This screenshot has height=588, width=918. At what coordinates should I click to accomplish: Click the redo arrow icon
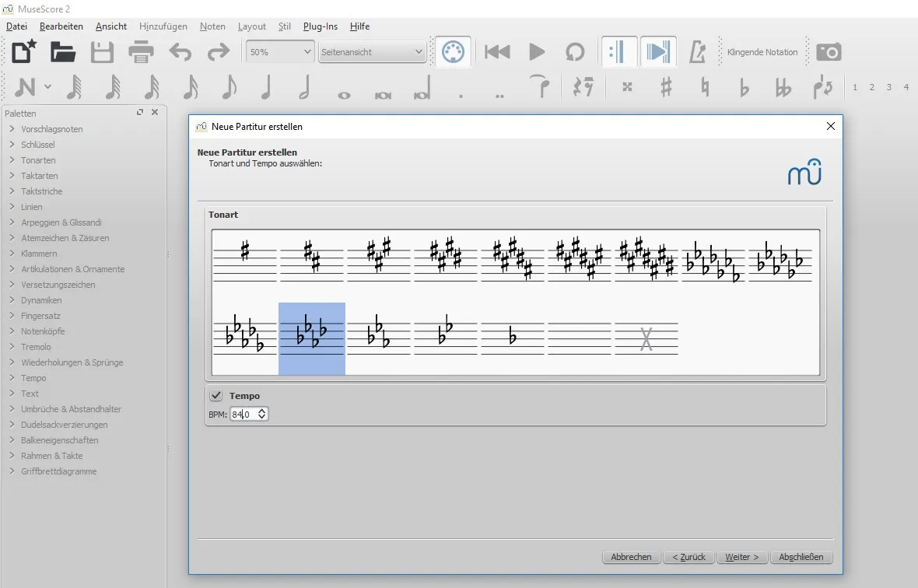tap(219, 52)
